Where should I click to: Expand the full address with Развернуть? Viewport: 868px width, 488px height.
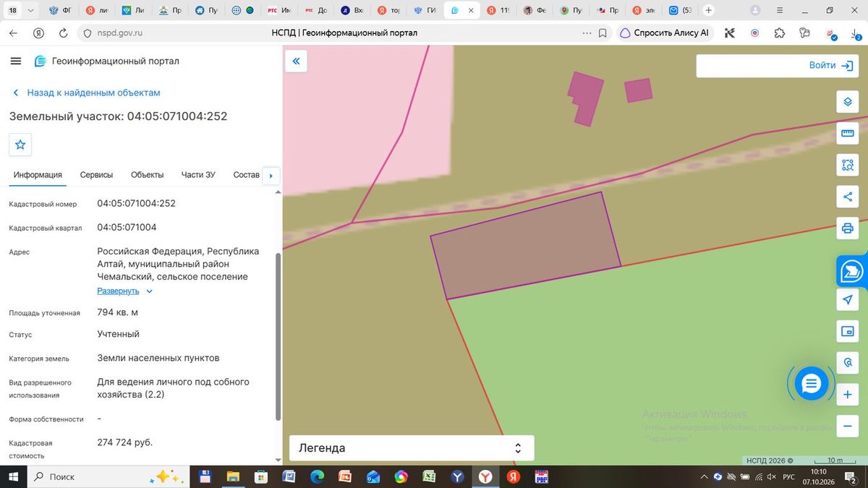coord(125,291)
